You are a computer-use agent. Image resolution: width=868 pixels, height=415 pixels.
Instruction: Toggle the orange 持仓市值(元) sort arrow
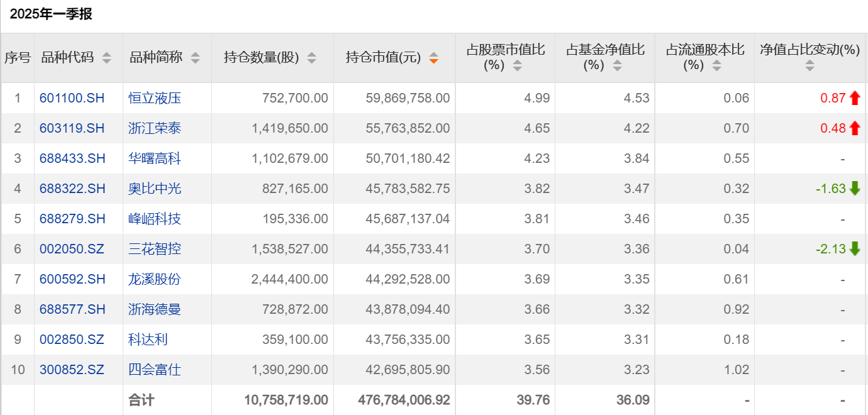[433, 58]
